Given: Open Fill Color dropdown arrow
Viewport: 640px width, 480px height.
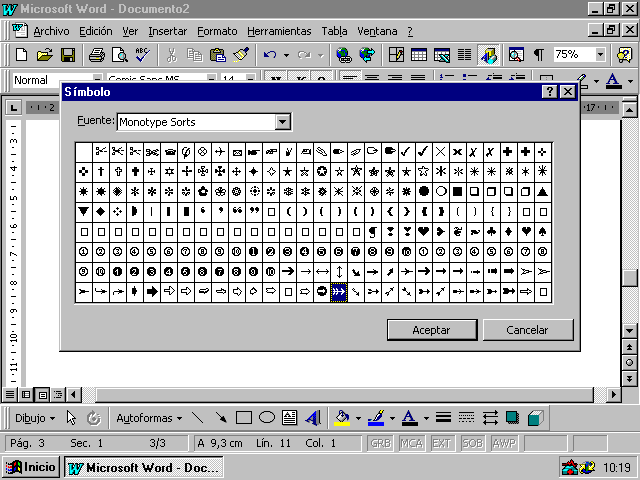Looking at the screenshot, I should click(x=358, y=418).
